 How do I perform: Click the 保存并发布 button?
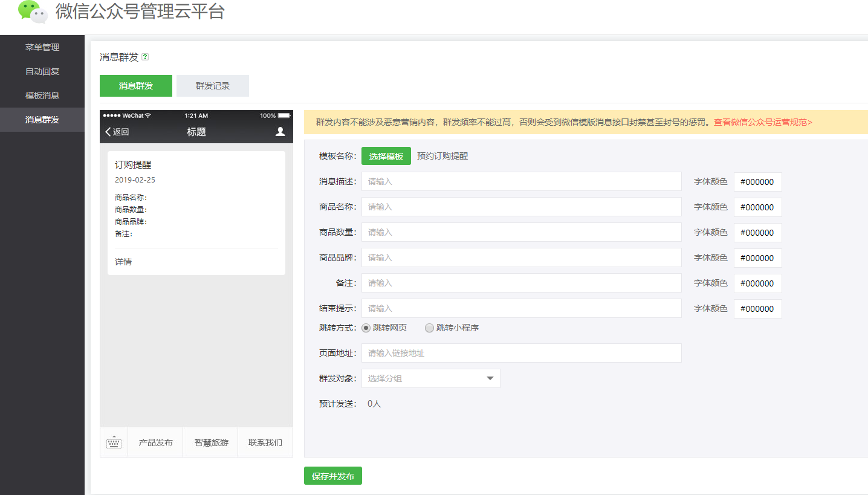(x=332, y=476)
